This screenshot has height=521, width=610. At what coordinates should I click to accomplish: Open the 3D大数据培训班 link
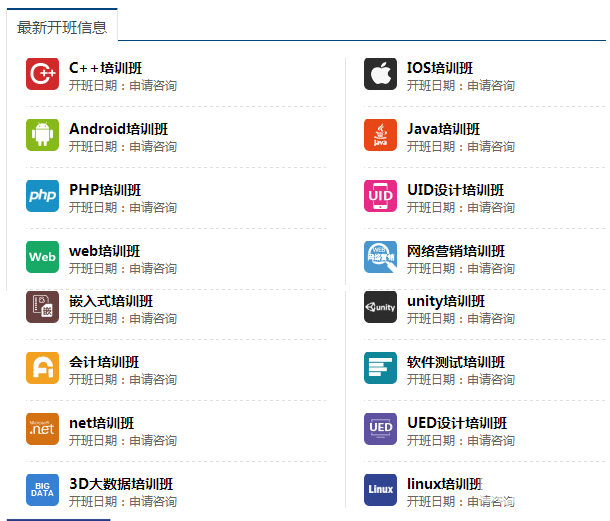click(x=121, y=484)
